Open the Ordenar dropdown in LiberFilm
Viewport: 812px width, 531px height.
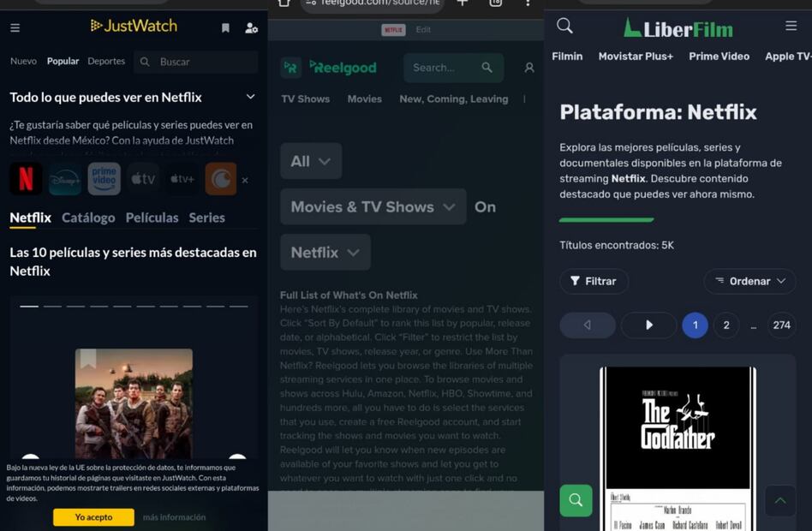[x=749, y=281]
